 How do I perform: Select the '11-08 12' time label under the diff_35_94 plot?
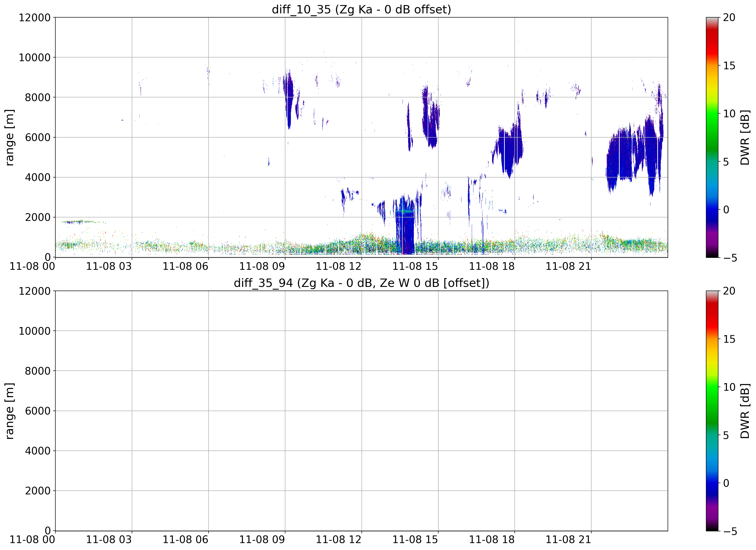339,540
